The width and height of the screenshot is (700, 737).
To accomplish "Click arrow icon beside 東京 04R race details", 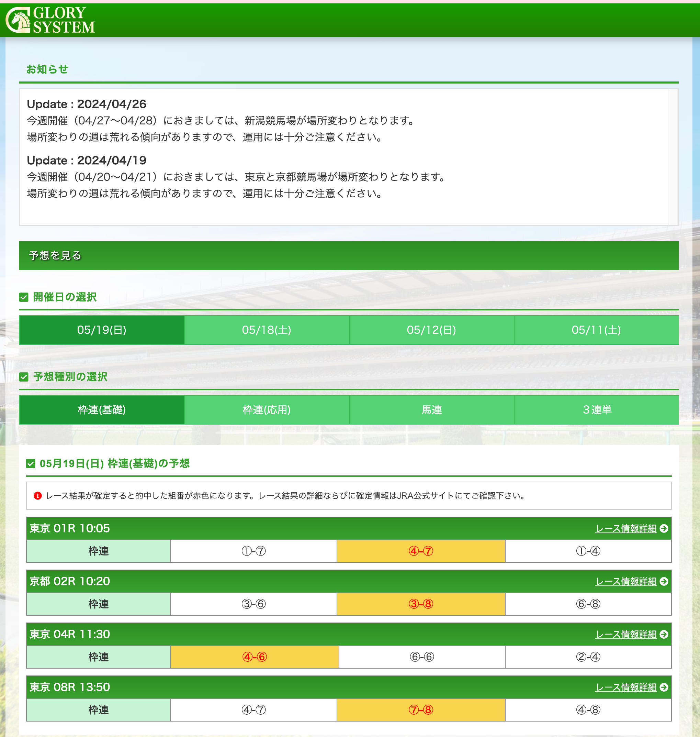I will point(664,634).
